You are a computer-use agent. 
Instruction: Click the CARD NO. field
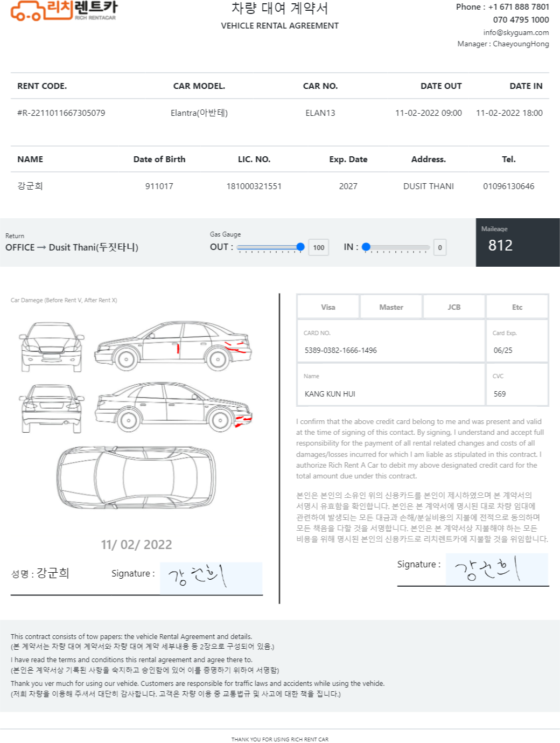(x=391, y=341)
